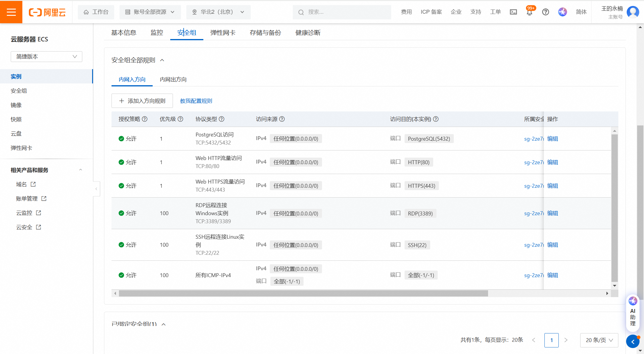Open the hamburger main menu
The width and height of the screenshot is (644, 354).
[x=11, y=12]
